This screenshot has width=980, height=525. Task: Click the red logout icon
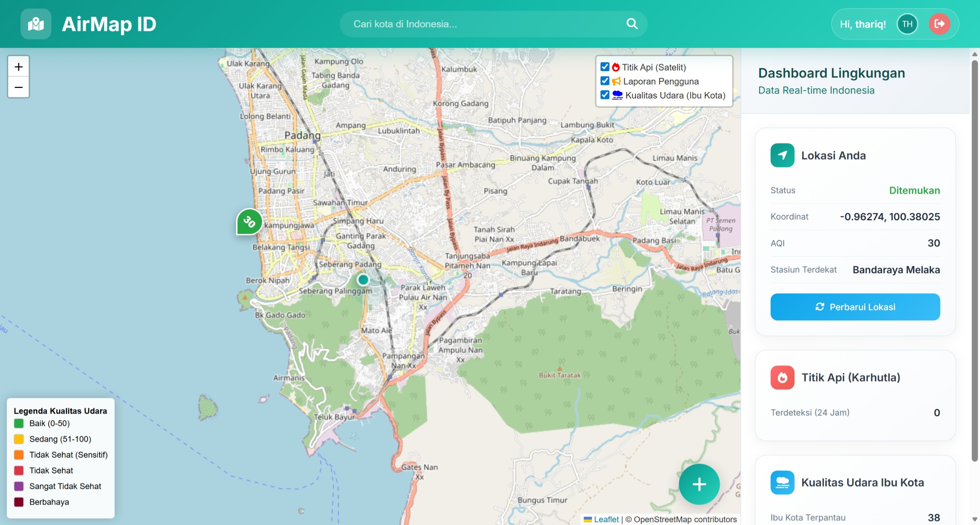point(939,24)
